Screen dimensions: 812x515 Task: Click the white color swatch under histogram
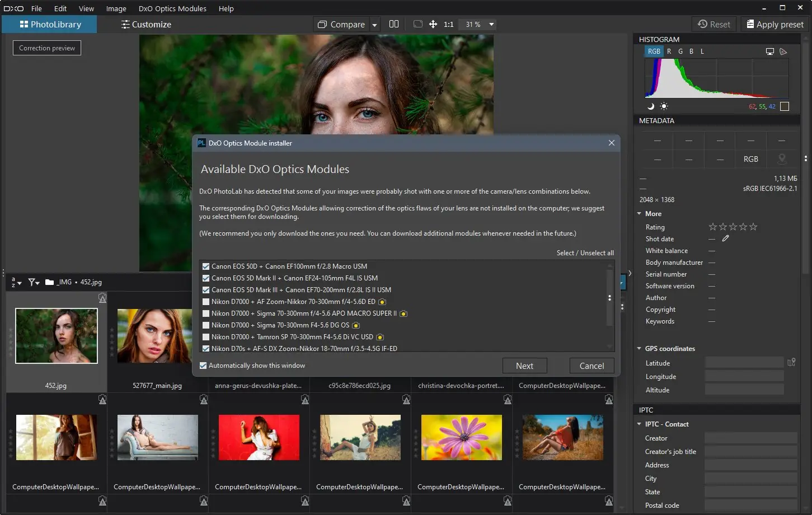click(785, 106)
